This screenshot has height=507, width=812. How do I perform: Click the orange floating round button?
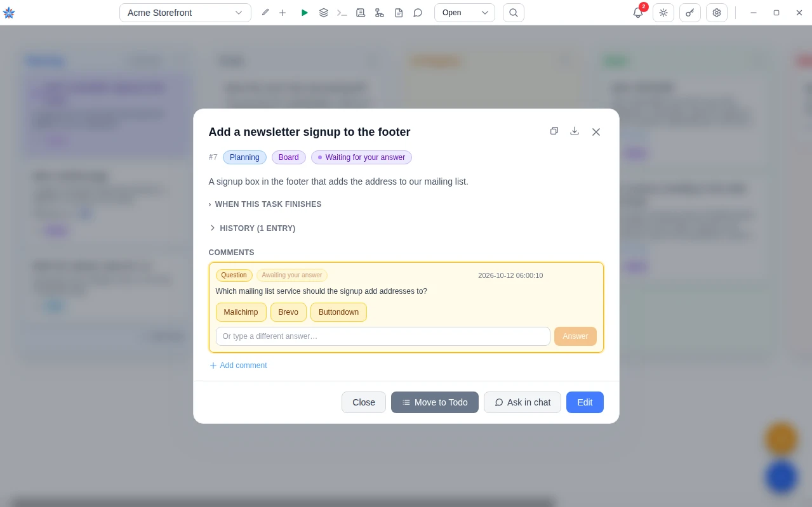coord(781,439)
